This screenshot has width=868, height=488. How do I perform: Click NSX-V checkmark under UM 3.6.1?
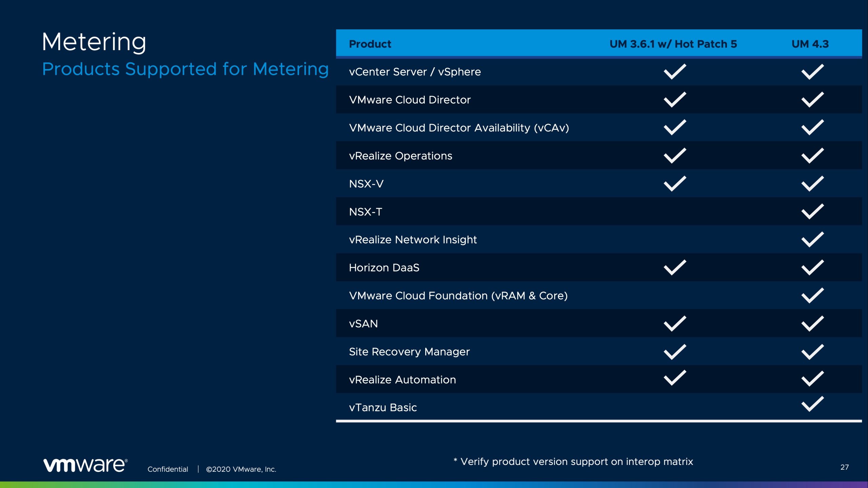[x=675, y=184]
